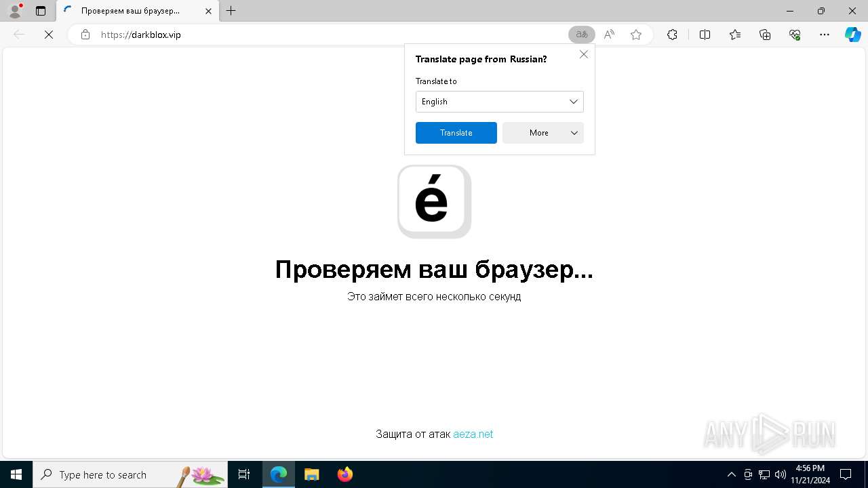Click the é logo image
Image resolution: width=868 pixels, height=488 pixels.
point(434,201)
